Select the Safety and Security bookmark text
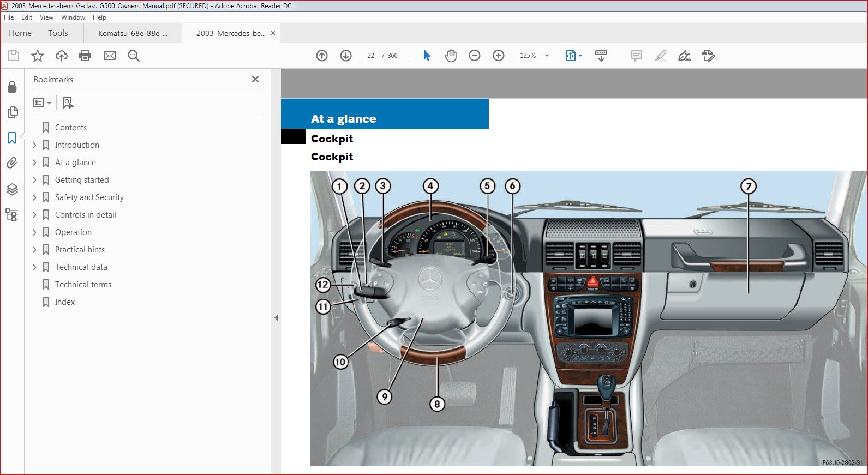 click(x=89, y=197)
